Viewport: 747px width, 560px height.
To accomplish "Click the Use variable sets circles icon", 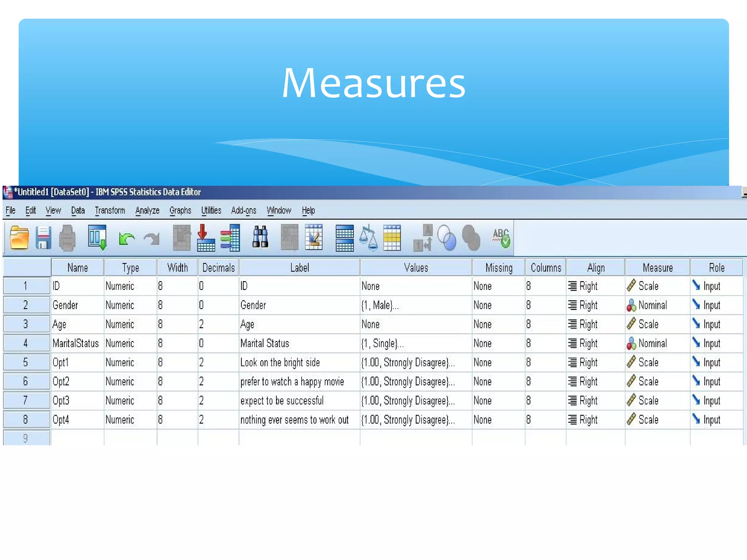I will tap(447, 238).
